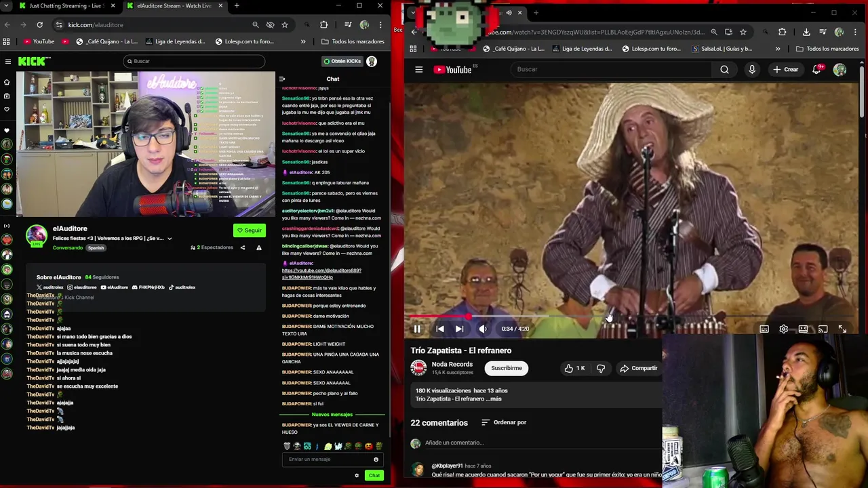Open YouTube bookmark in Kick window
Viewport: 868px width, 488px height.
click(x=39, y=41)
